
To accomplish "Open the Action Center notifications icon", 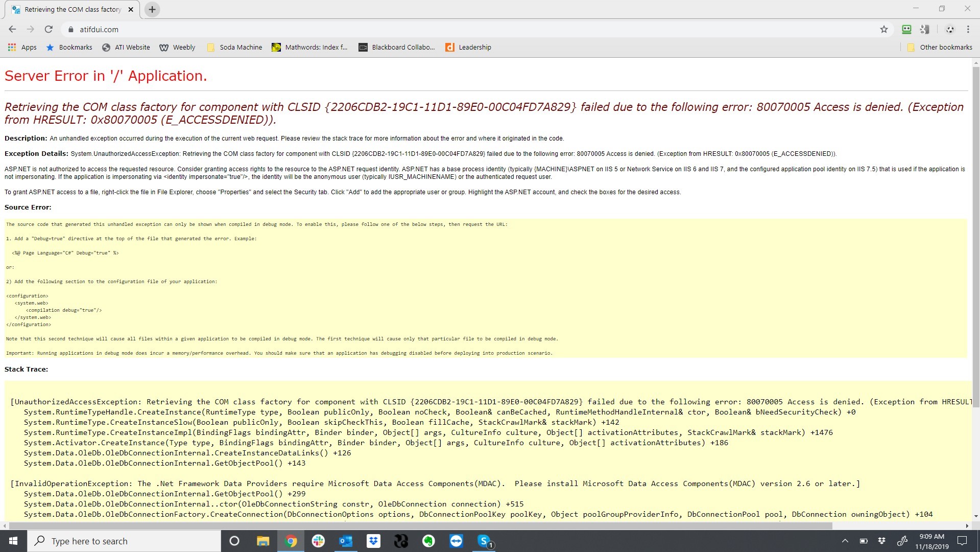I will (x=962, y=541).
